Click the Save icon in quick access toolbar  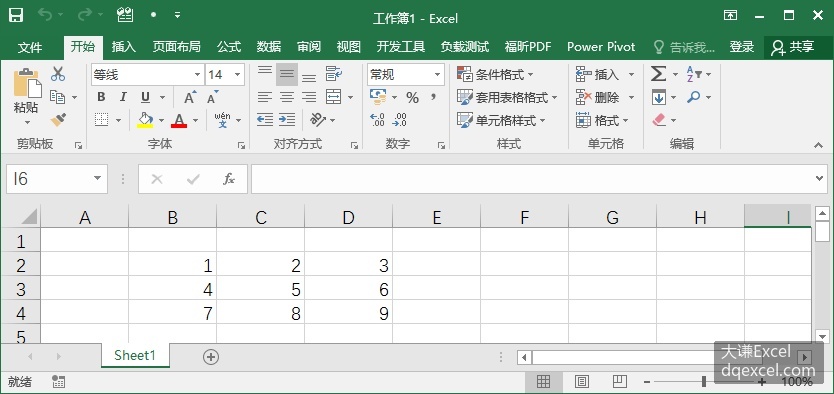[16, 15]
